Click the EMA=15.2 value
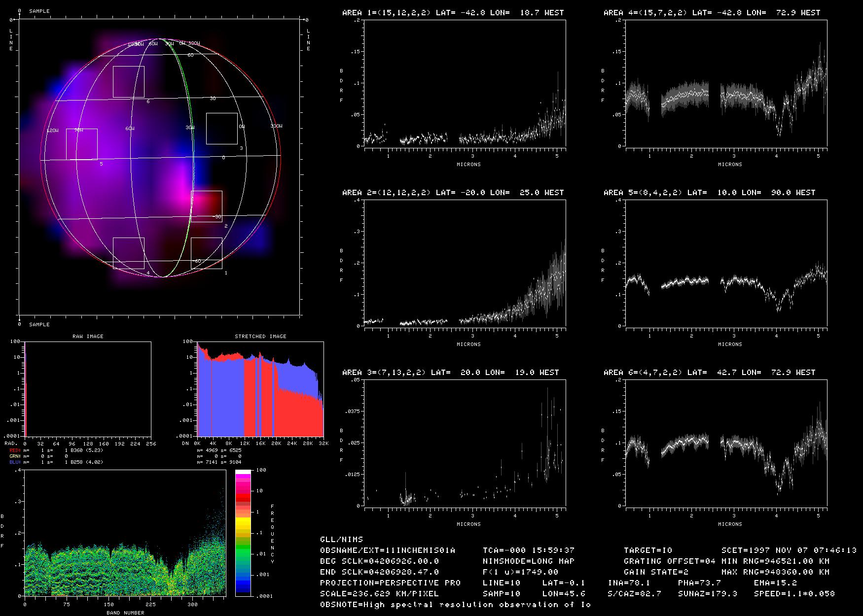 (776, 583)
